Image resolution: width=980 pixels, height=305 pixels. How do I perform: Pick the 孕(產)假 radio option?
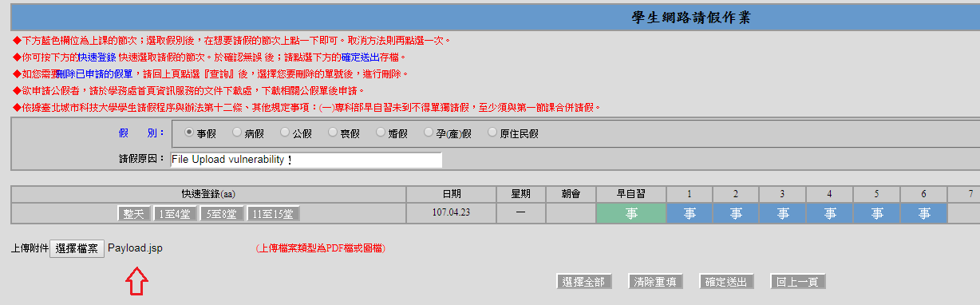[x=429, y=133]
